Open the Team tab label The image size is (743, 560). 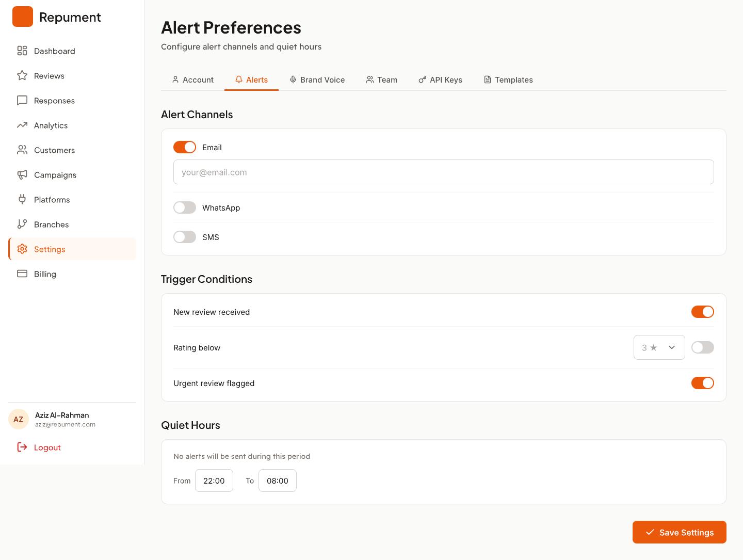pyautogui.click(x=387, y=80)
